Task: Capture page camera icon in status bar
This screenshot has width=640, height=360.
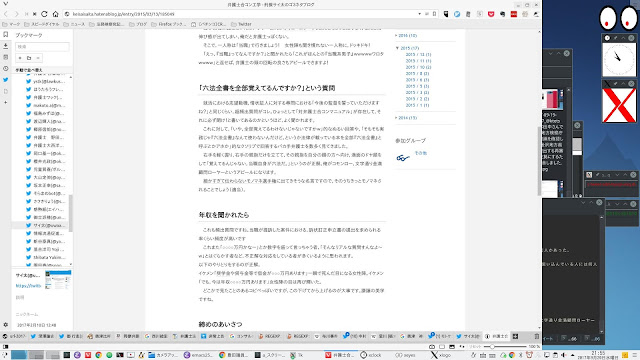Action: [x=432, y=347]
